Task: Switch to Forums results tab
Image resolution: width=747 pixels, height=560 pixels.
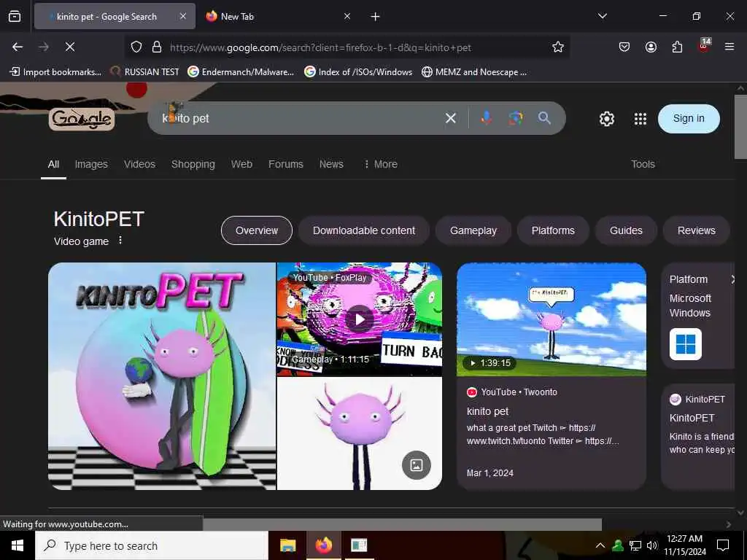Action: pyautogui.click(x=286, y=164)
